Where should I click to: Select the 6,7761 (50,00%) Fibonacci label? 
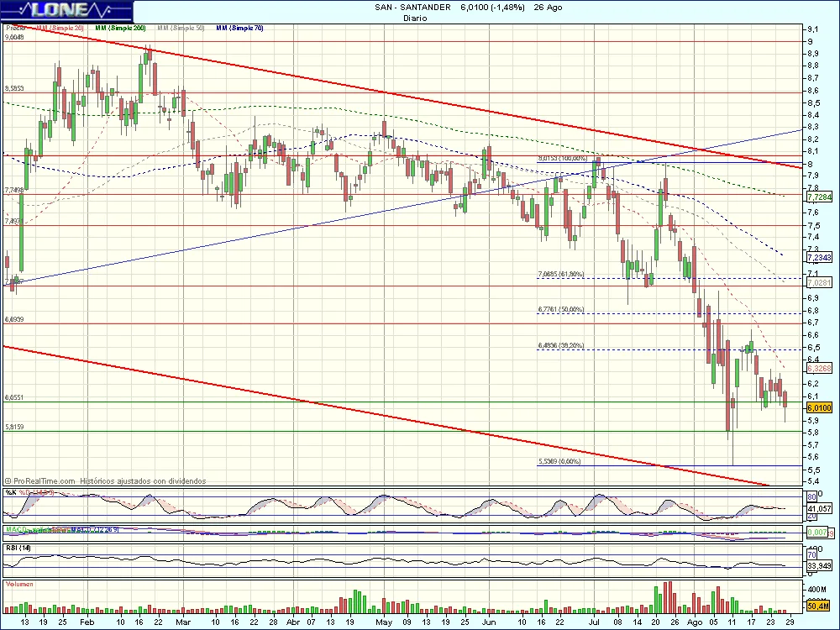point(561,310)
